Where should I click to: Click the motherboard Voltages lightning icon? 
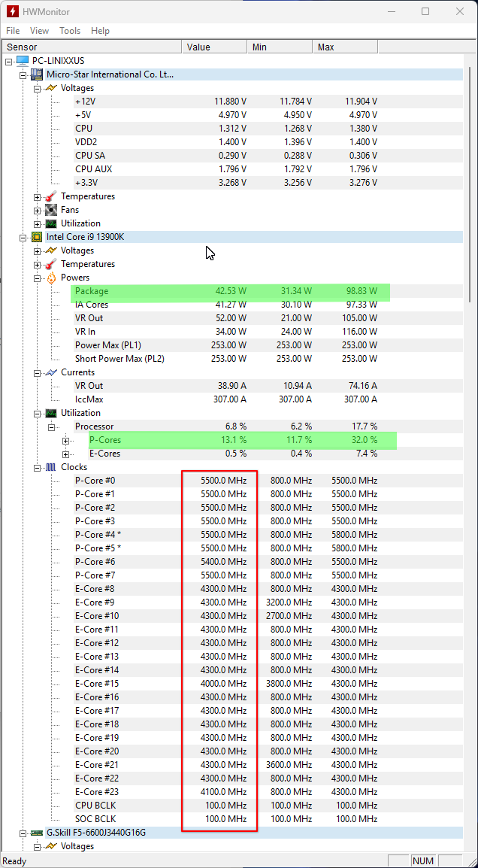(x=51, y=88)
